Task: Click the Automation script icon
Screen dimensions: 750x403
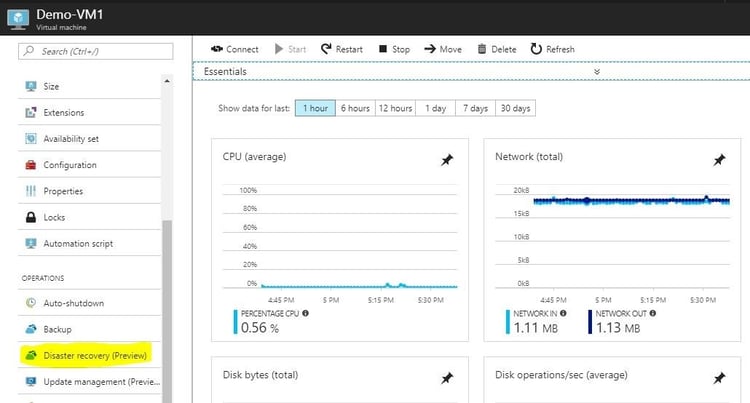Action: (x=31, y=243)
